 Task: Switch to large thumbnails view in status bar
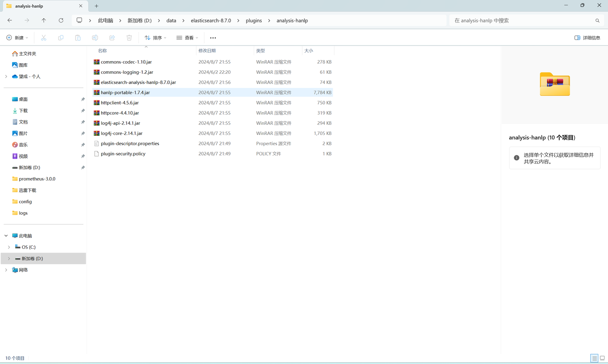pyautogui.click(x=603, y=358)
